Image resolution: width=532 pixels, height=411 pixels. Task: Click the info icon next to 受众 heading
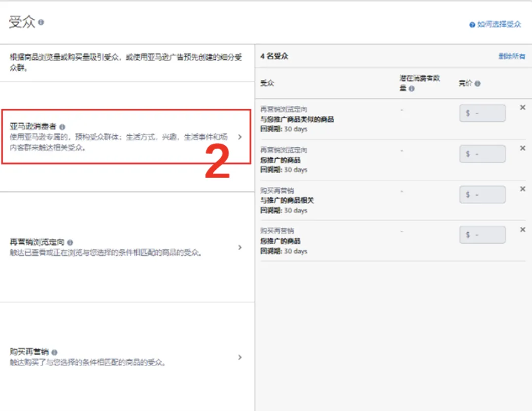pos(41,23)
